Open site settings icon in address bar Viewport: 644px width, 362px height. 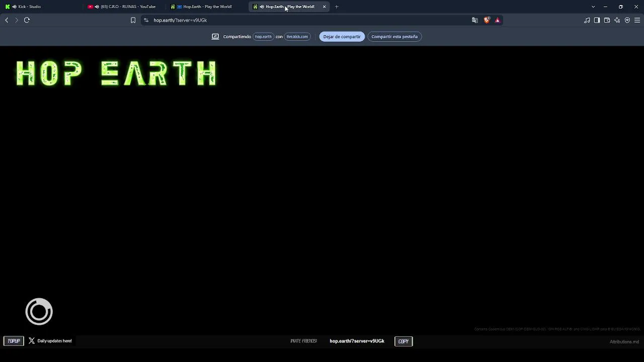pyautogui.click(x=146, y=20)
